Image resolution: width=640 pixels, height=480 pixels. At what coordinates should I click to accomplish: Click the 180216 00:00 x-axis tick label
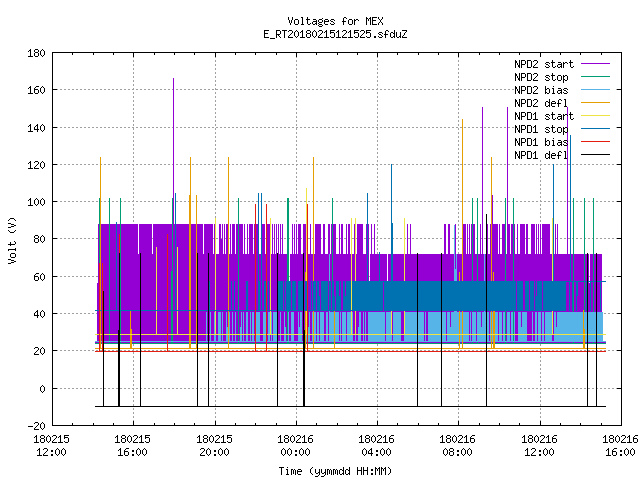295,446
